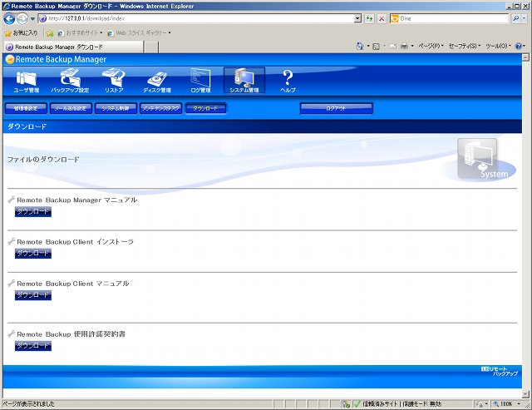The height and width of the screenshot is (410, 532).
Task: Open the IE help question mark icon
Action: [519, 47]
